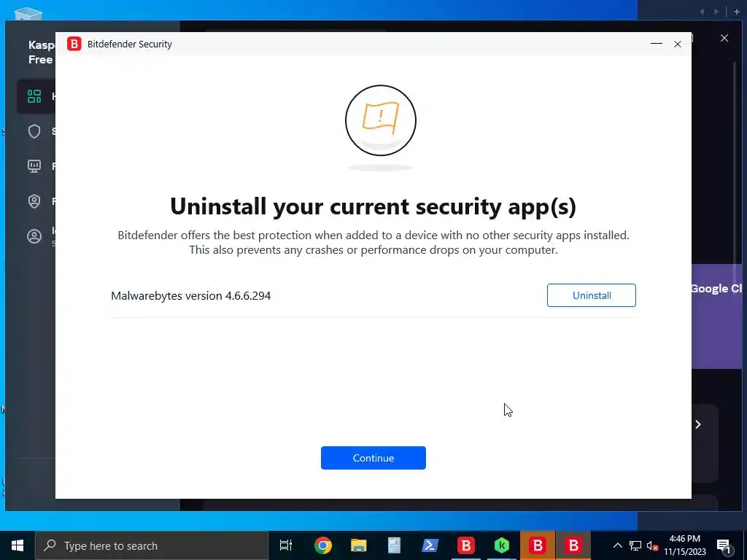Open File Explorer from the taskbar
The height and width of the screenshot is (560, 747).
pyautogui.click(x=358, y=545)
